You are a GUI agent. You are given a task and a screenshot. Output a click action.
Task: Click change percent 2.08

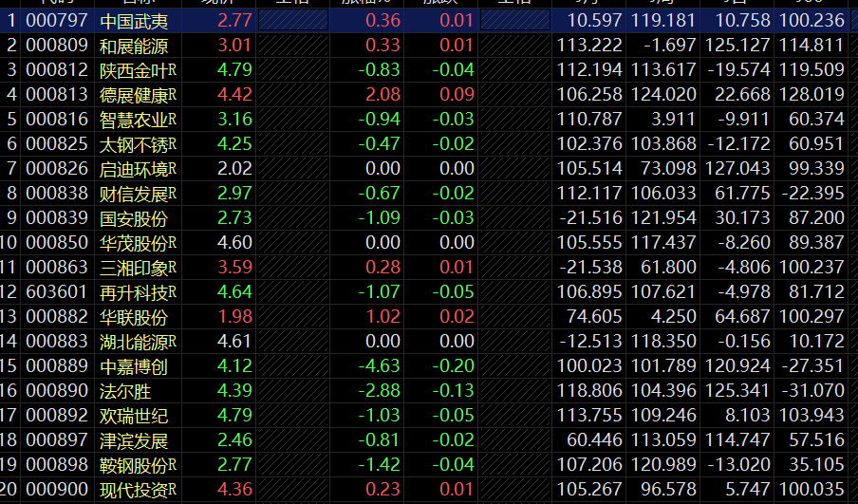pos(383,95)
